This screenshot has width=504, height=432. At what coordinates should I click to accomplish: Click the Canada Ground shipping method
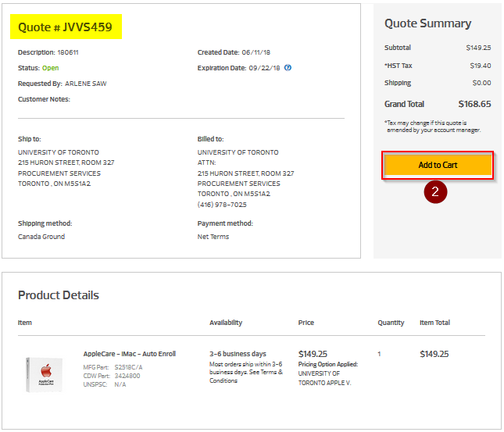(41, 237)
